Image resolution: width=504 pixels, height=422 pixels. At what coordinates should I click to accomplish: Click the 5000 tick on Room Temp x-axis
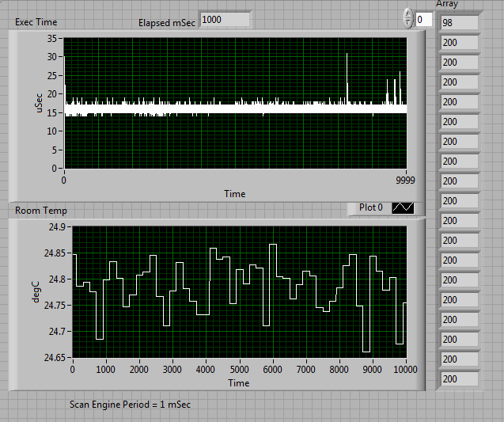click(240, 369)
